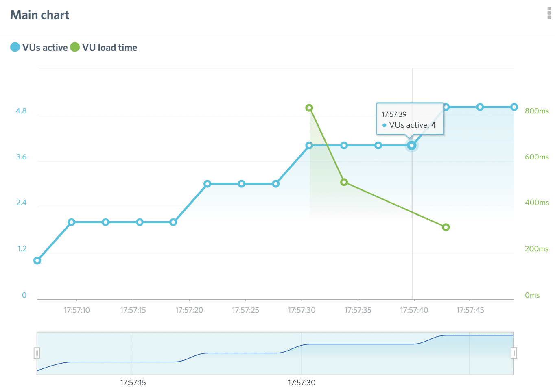The image size is (555, 392).
Task: Click the 17:57:39 tooltip box
Action: [409, 119]
